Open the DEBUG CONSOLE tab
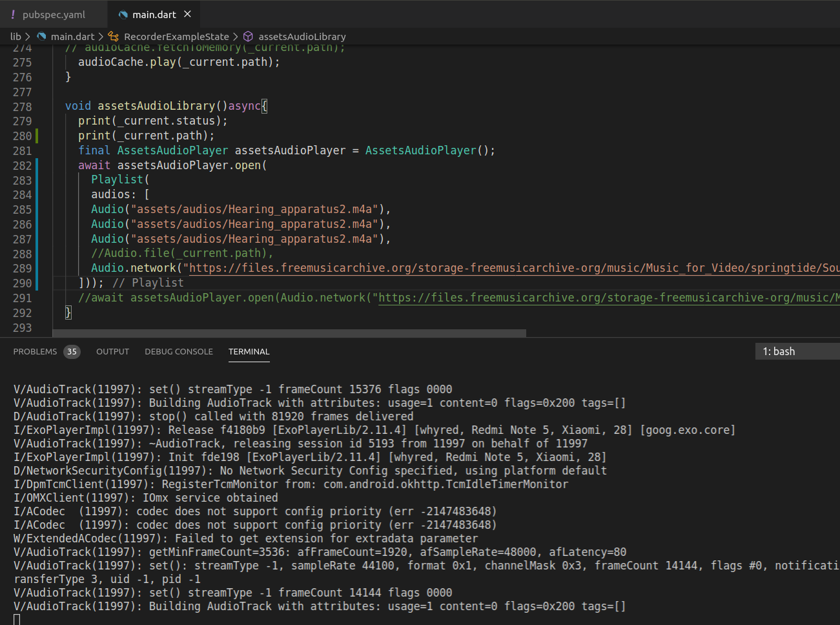Viewport: 840px width, 625px height. (179, 352)
